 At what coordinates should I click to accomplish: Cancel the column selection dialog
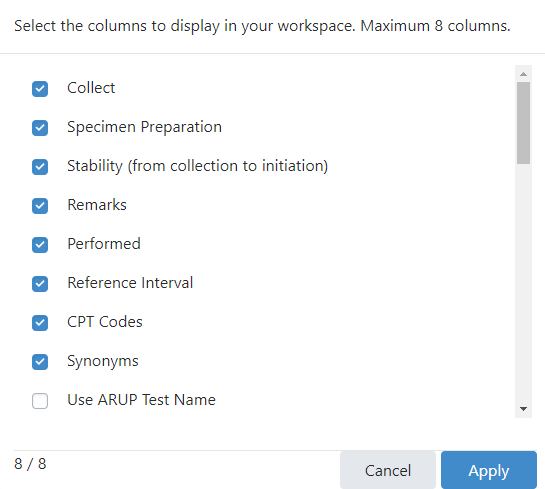point(388,470)
